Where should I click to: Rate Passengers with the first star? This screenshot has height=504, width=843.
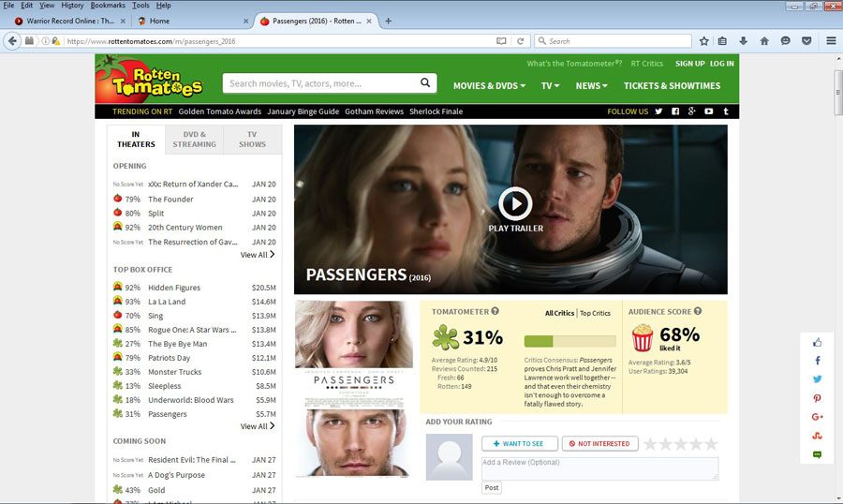pos(650,443)
